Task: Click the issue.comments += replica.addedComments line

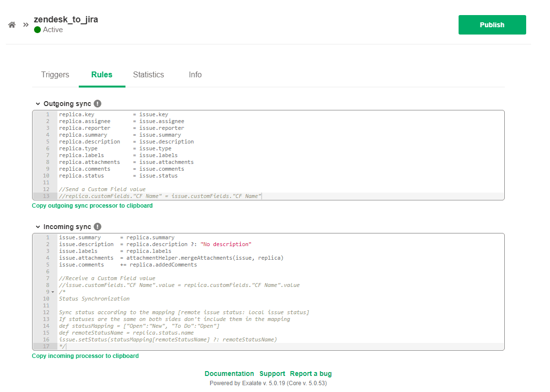Action: 128,265
